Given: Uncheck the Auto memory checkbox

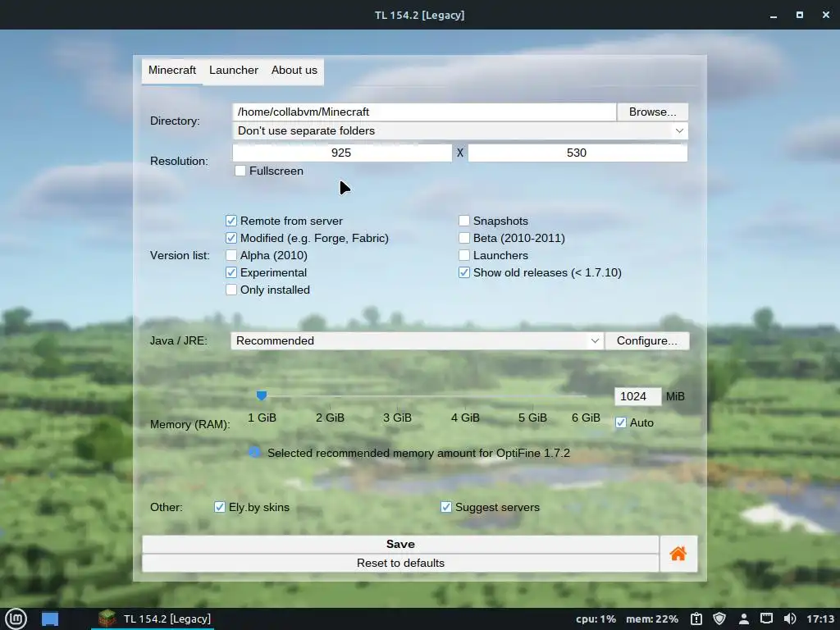Looking at the screenshot, I should coord(621,422).
